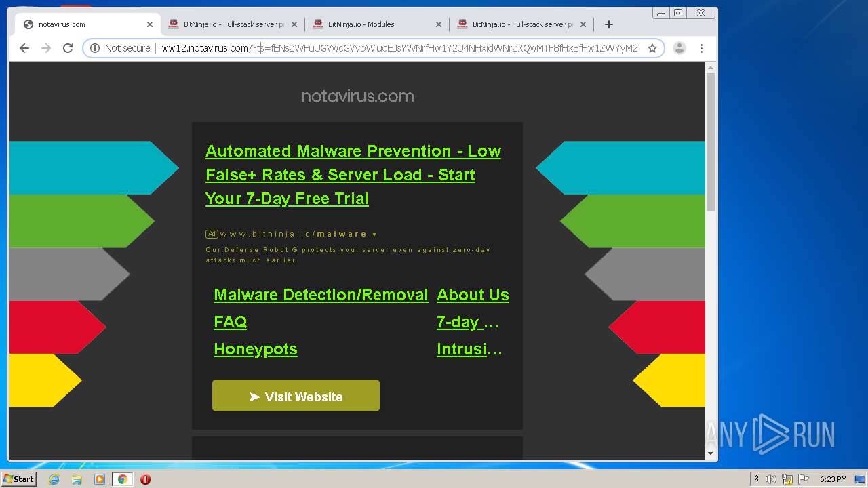This screenshot has height=488, width=868.
Task: Open the Honeypots link
Action: click(256, 349)
